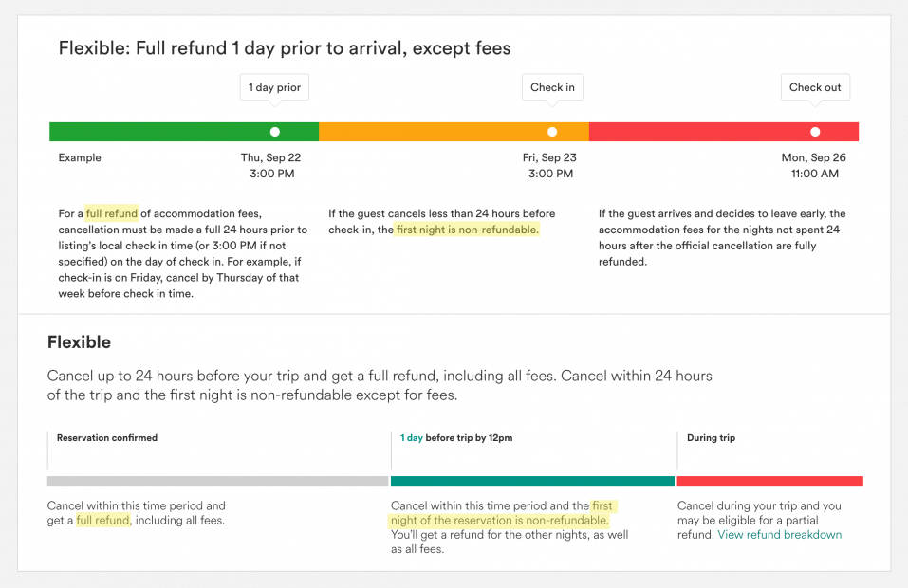The width and height of the screenshot is (908, 588).
Task: Click the 'Check out' tooltip label
Action: click(815, 87)
